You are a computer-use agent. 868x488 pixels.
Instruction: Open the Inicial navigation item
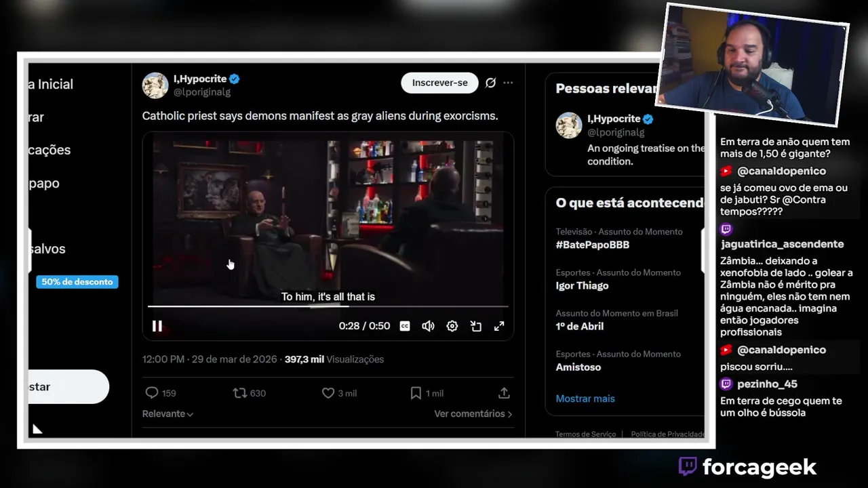click(x=51, y=84)
